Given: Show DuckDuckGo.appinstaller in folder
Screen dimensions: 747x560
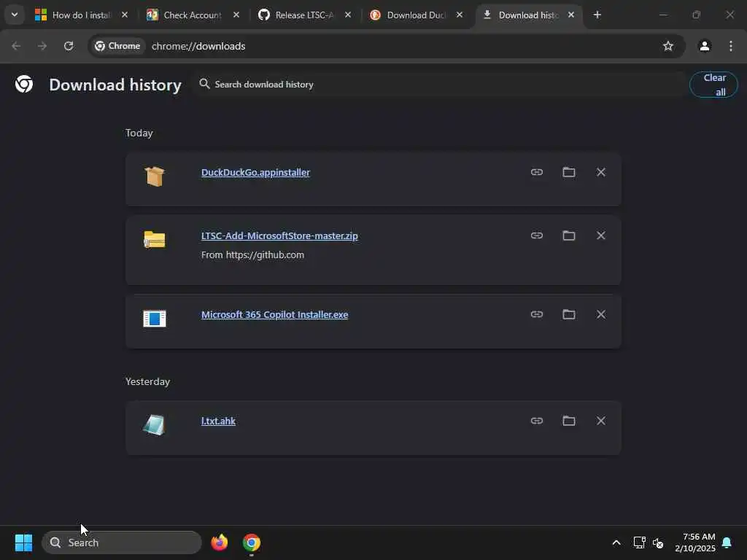Looking at the screenshot, I should click(569, 172).
